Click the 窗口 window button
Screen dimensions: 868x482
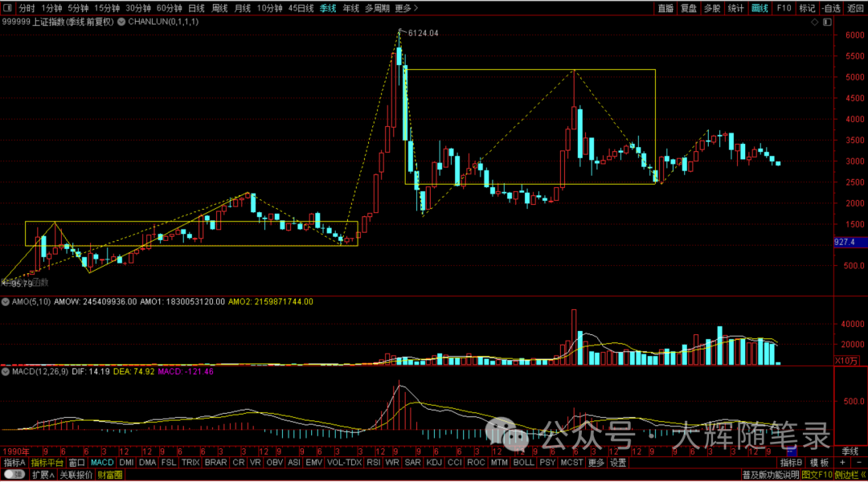[76, 463]
